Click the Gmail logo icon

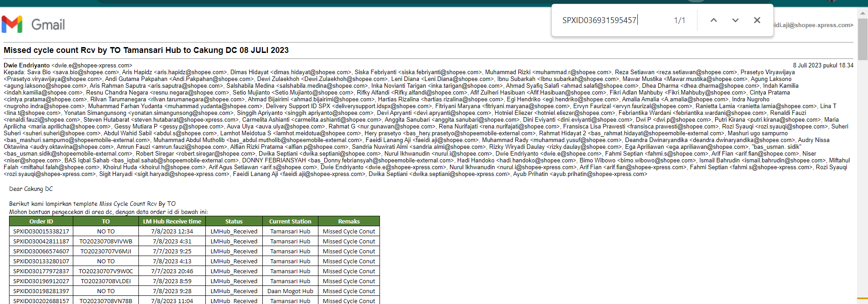tap(12, 24)
